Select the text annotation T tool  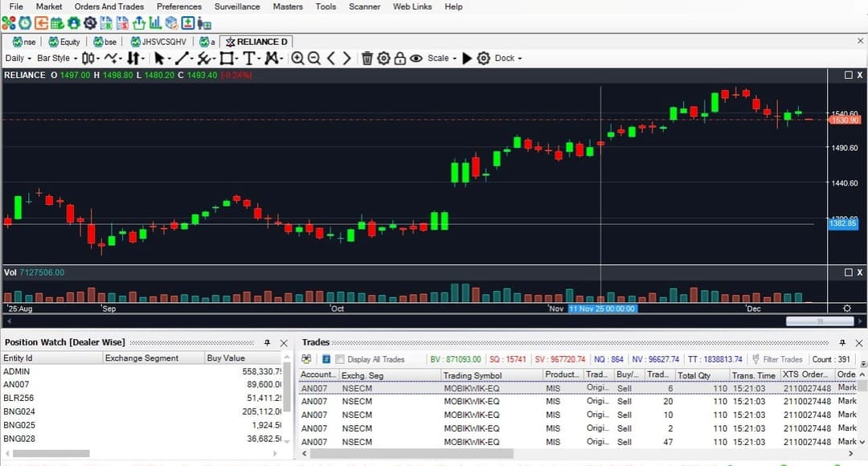[249, 58]
